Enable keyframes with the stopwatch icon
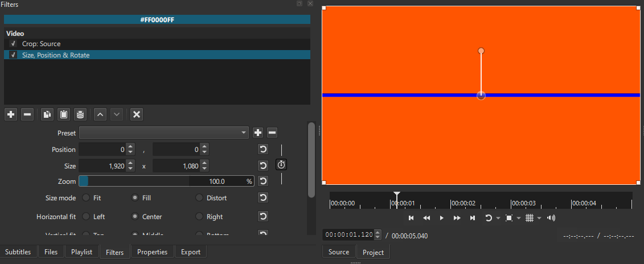Viewport: 644px width, 264px height. [x=281, y=164]
